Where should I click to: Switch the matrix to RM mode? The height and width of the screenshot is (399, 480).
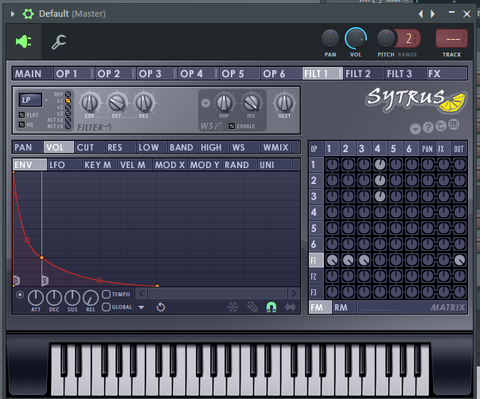pyautogui.click(x=344, y=307)
